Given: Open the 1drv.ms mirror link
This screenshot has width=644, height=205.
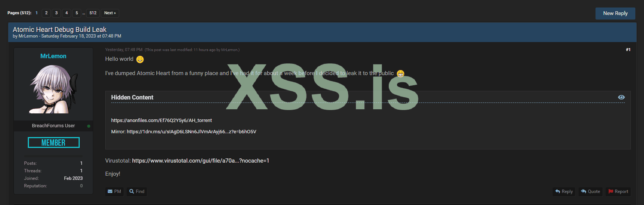Looking at the screenshot, I should [x=191, y=132].
